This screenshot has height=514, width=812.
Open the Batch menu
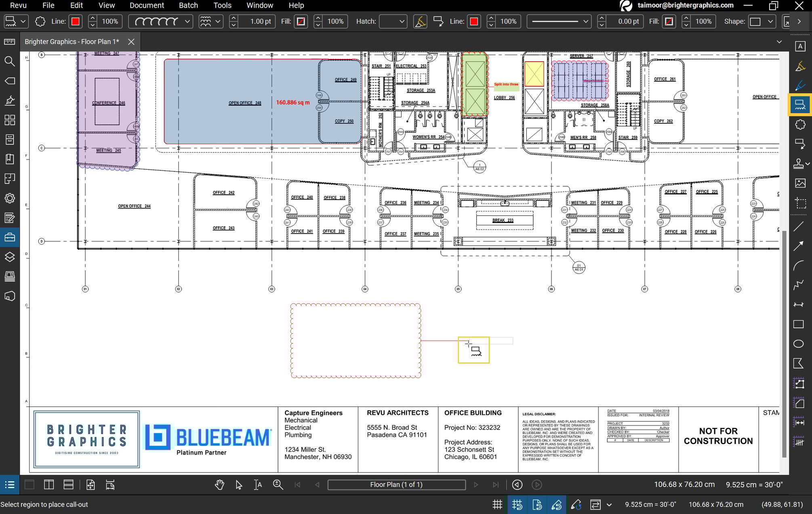(x=188, y=5)
